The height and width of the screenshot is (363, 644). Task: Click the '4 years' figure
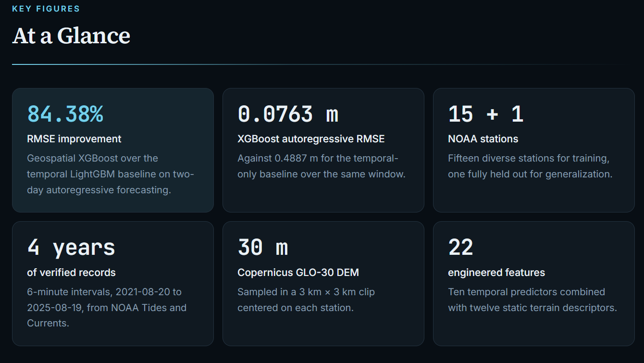[71, 248]
